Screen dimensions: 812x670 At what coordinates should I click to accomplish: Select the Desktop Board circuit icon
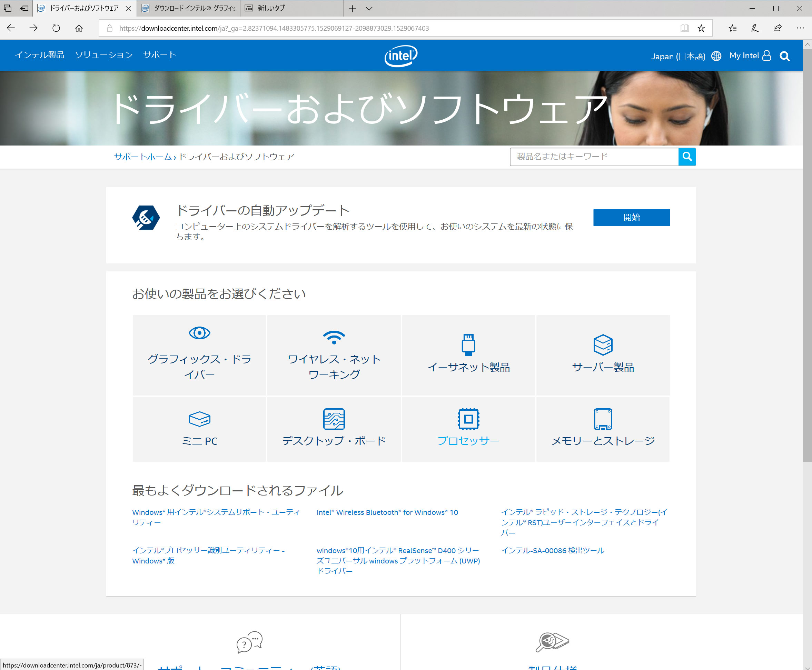(x=334, y=419)
